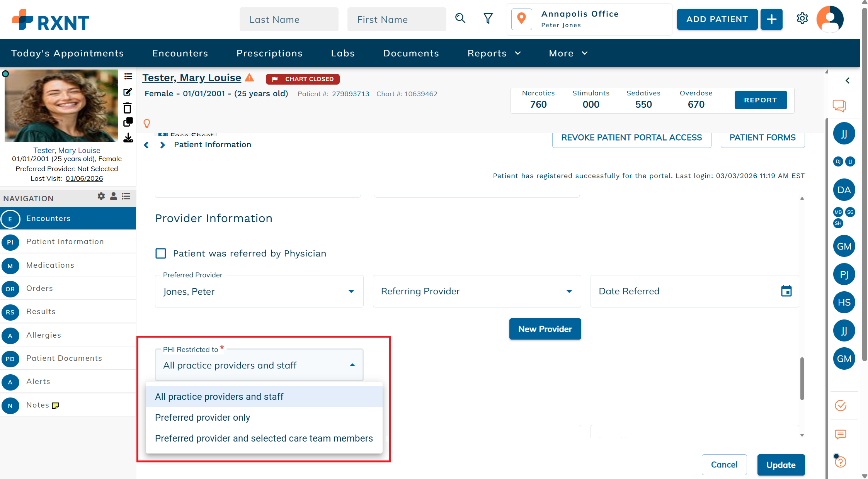Click the form's vertical scrollbar thumb
The width and height of the screenshot is (868, 479).
(x=802, y=379)
